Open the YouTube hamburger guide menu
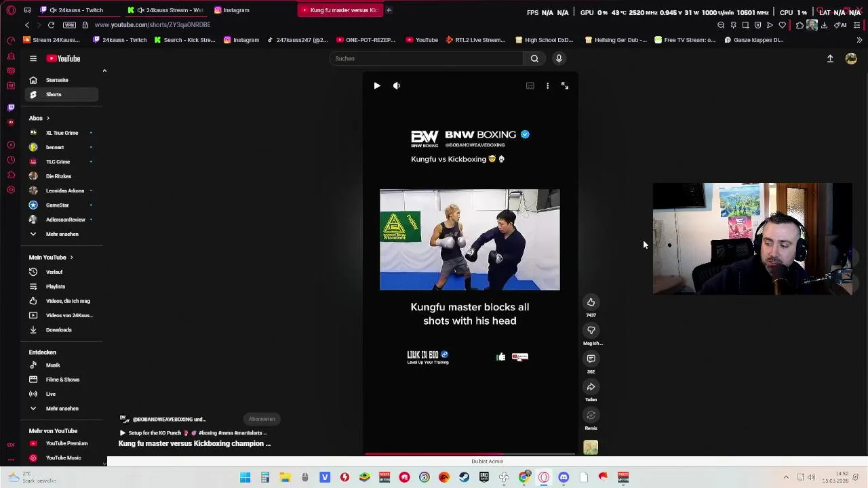Viewport: 868px width, 488px height. tap(33, 58)
